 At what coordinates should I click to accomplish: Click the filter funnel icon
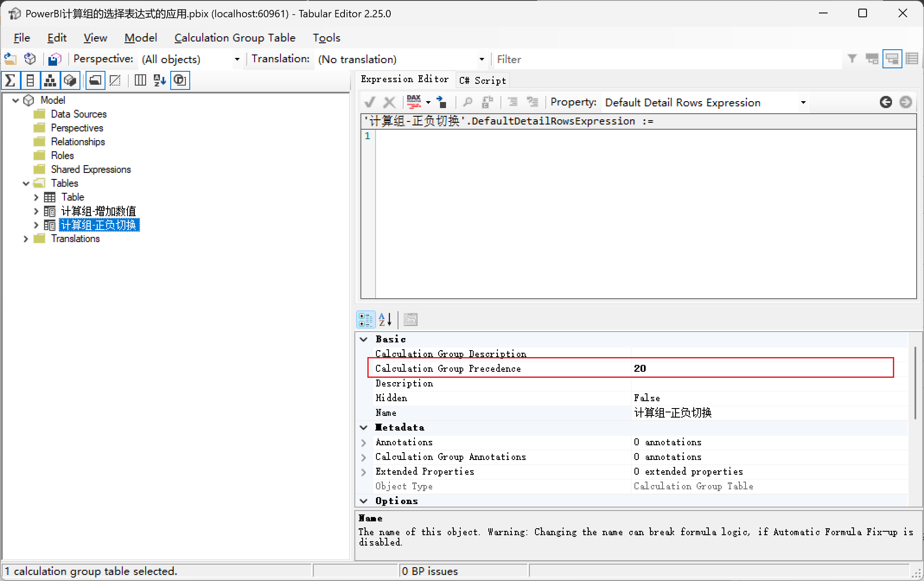click(x=852, y=59)
